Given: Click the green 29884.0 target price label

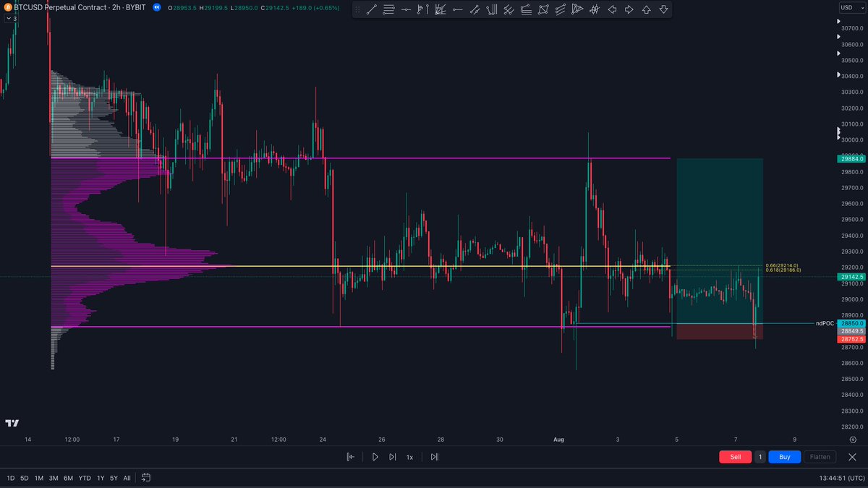Looking at the screenshot, I should [x=850, y=158].
